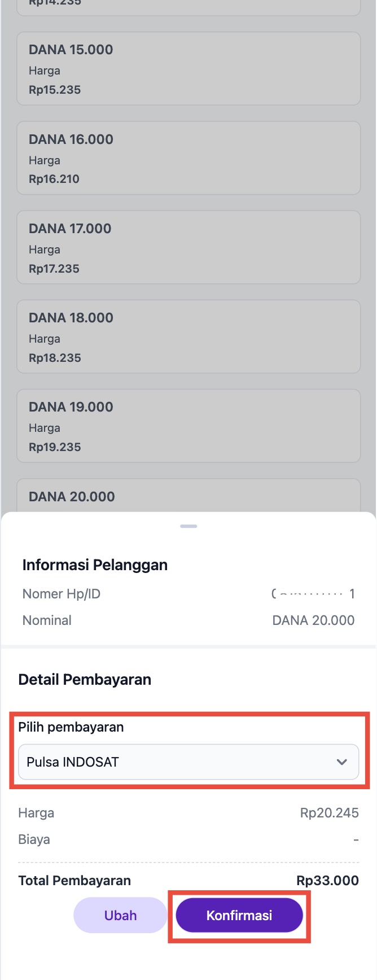Click the Rp33.000 total payment amount
377x980 pixels.
[327, 881]
